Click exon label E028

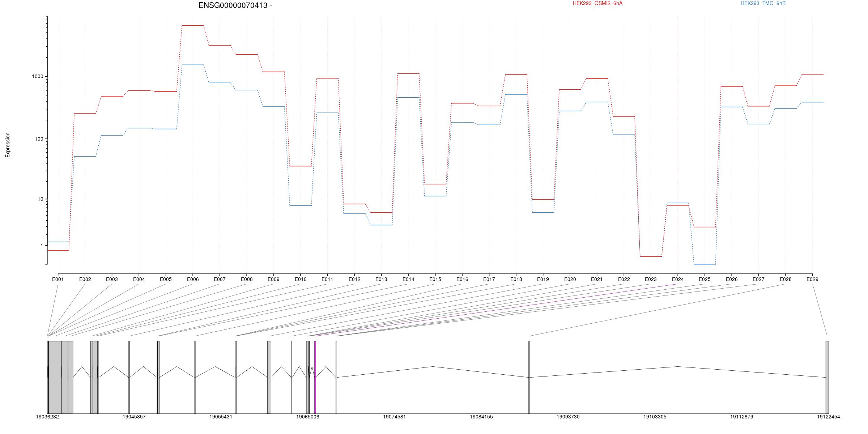[786, 279]
